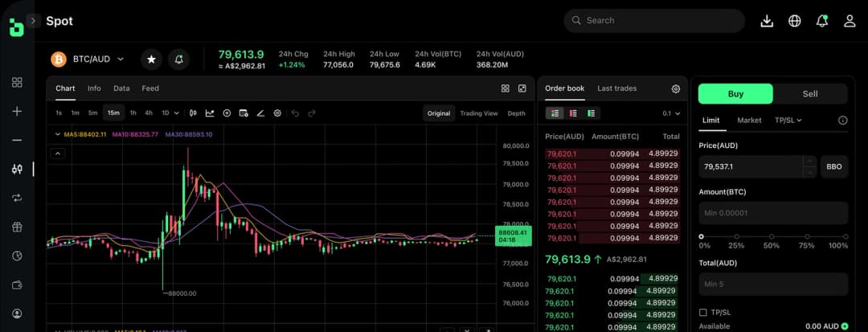868x332 pixels.
Task: Click into the Search field
Action: (x=654, y=20)
